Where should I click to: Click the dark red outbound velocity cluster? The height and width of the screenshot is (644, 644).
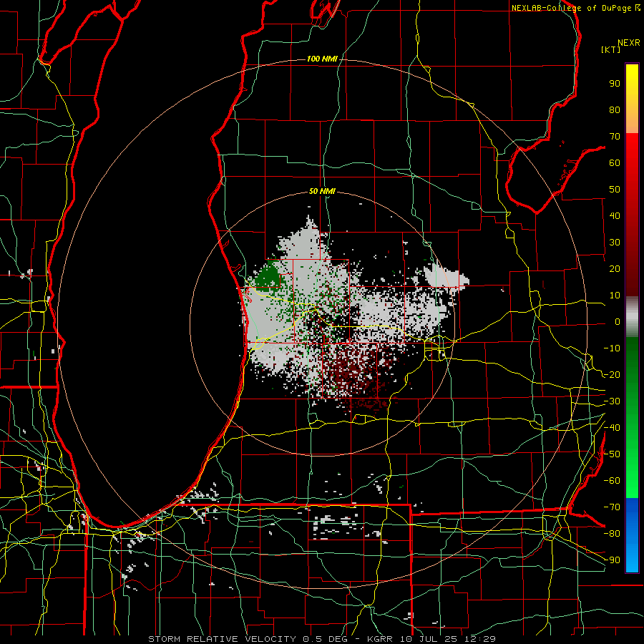(x=353, y=371)
